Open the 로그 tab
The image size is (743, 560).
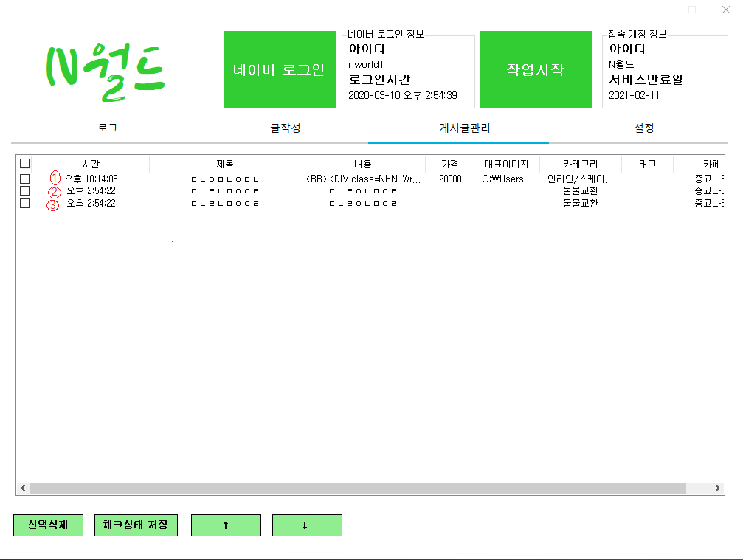click(x=108, y=128)
